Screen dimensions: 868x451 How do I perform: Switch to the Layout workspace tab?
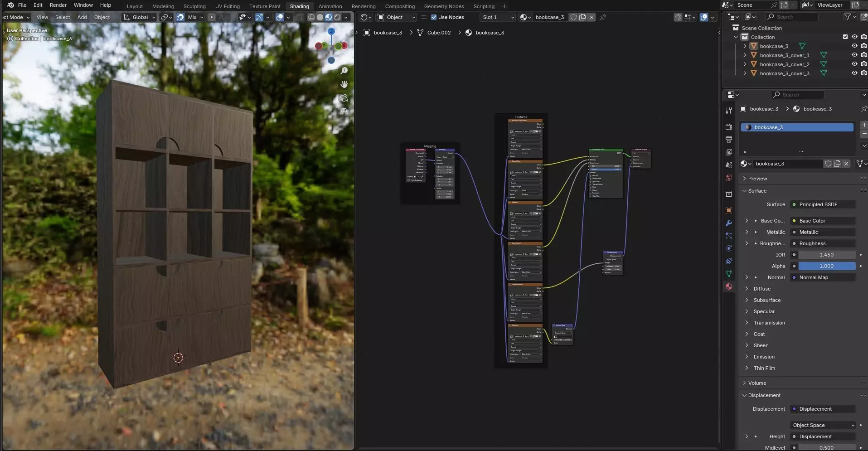click(x=135, y=6)
